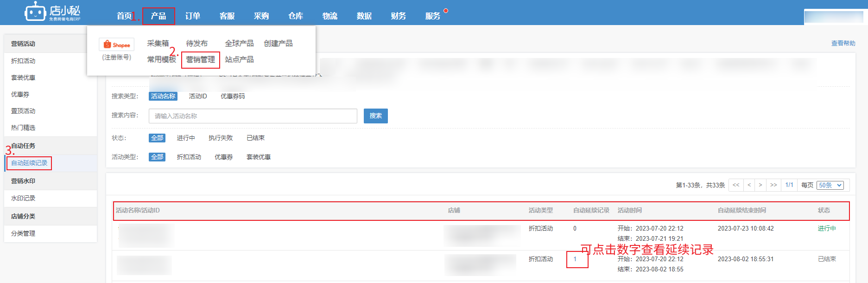Open the 物流 menu
The height and width of the screenshot is (283, 868).
pos(330,16)
